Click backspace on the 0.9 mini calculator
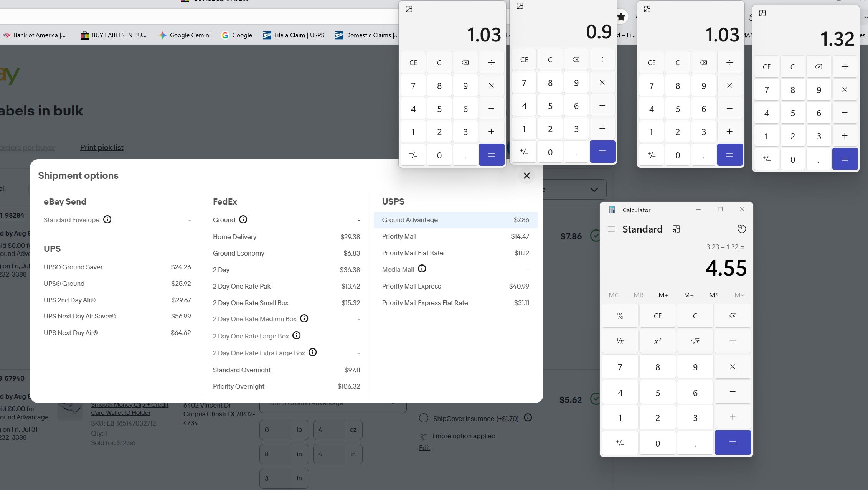Screen dimensions: 868x490 [576, 59]
